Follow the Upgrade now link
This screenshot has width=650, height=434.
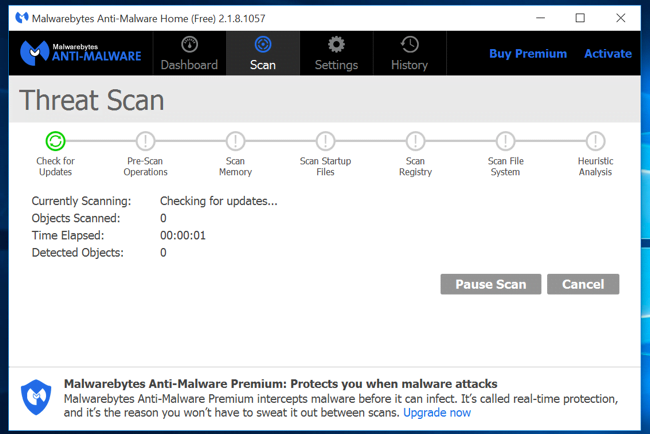pos(437,412)
